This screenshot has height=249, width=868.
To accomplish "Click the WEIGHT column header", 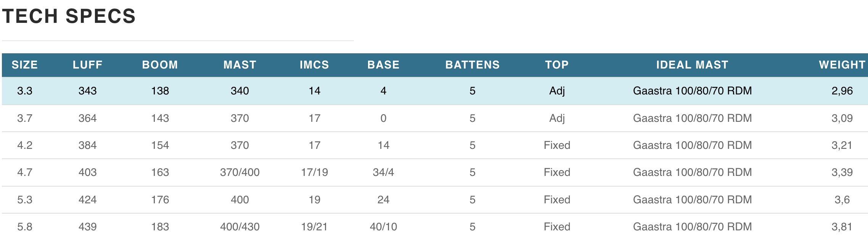I will [x=842, y=65].
